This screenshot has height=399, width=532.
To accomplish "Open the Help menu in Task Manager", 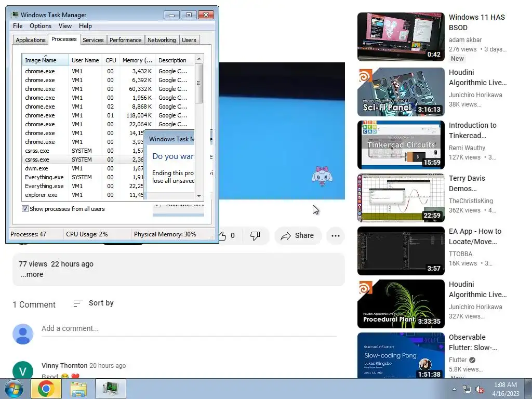I will point(85,26).
